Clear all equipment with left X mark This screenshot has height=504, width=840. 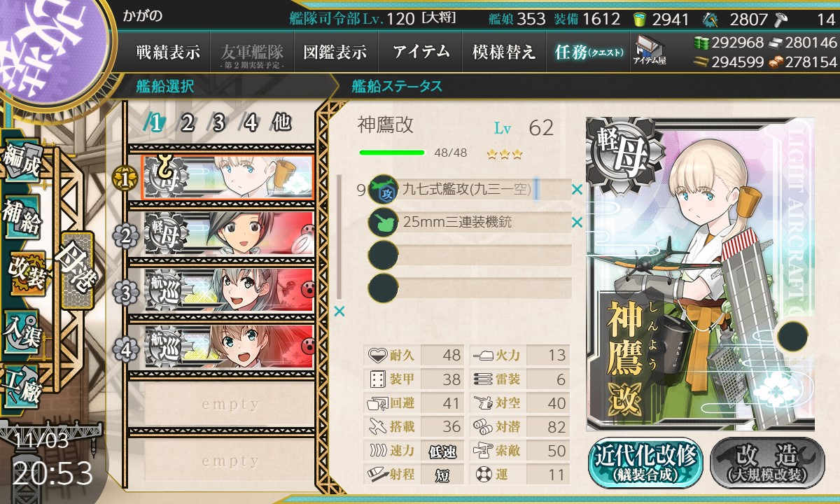tap(339, 311)
